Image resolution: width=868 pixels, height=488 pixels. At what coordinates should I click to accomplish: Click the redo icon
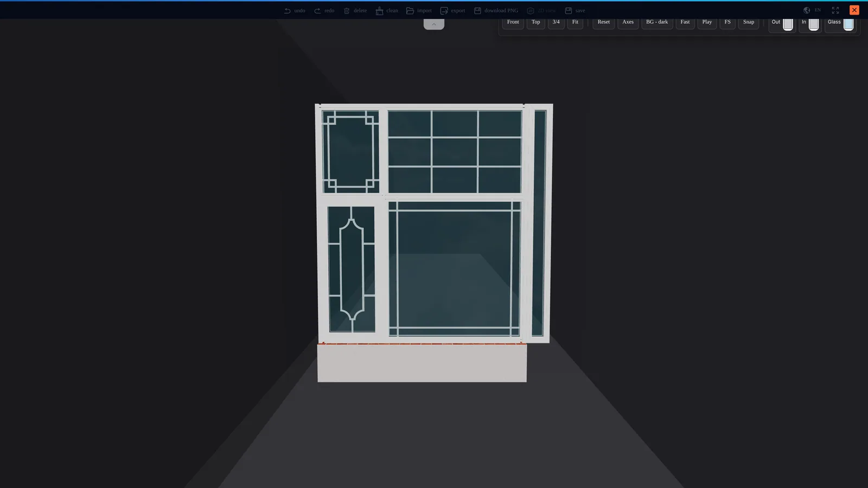317,10
